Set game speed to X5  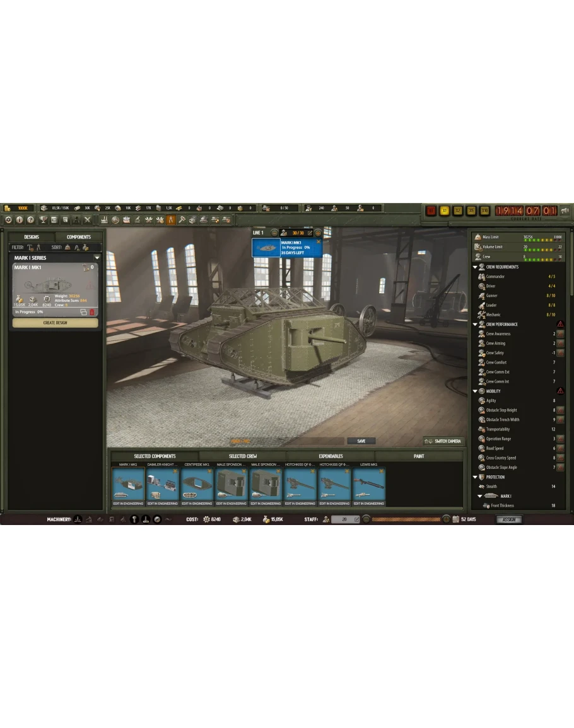tap(471, 211)
